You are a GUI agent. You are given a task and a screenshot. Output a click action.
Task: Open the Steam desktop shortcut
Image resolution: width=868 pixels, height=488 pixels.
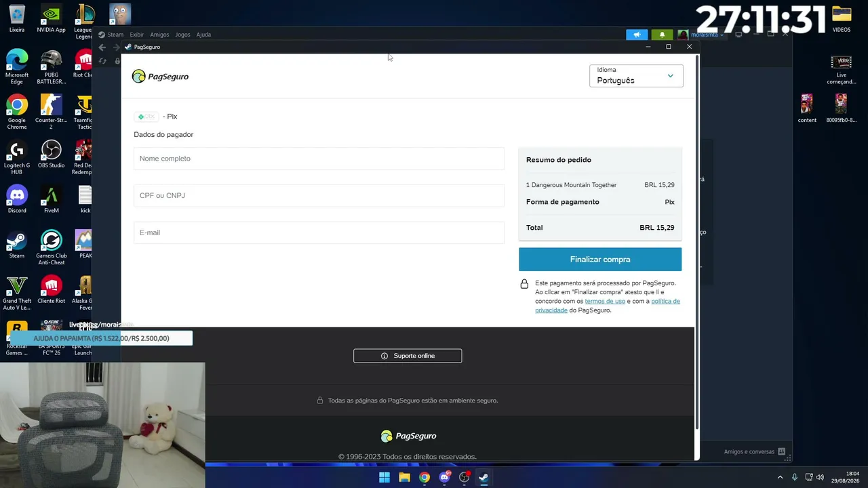pyautogui.click(x=17, y=245)
